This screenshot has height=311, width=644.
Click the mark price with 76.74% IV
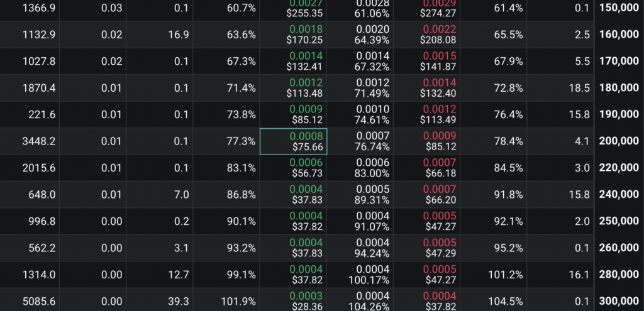(372, 141)
